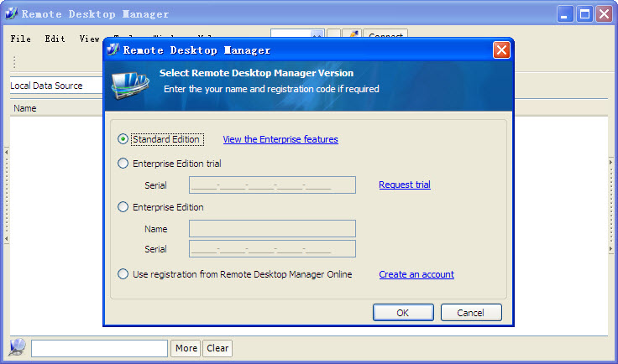Click the dialog title bar app icon
Viewport: 618px width, 364px height.
(x=113, y=49)
